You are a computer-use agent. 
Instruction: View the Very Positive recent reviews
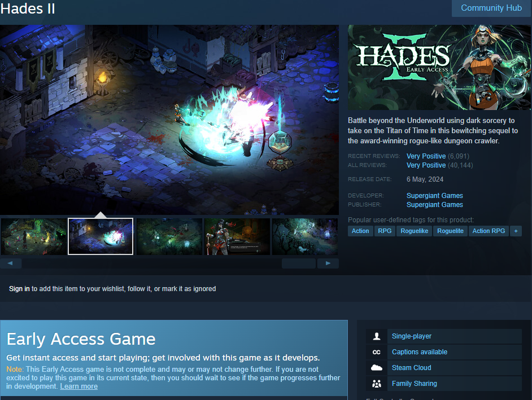click(426, 156)
